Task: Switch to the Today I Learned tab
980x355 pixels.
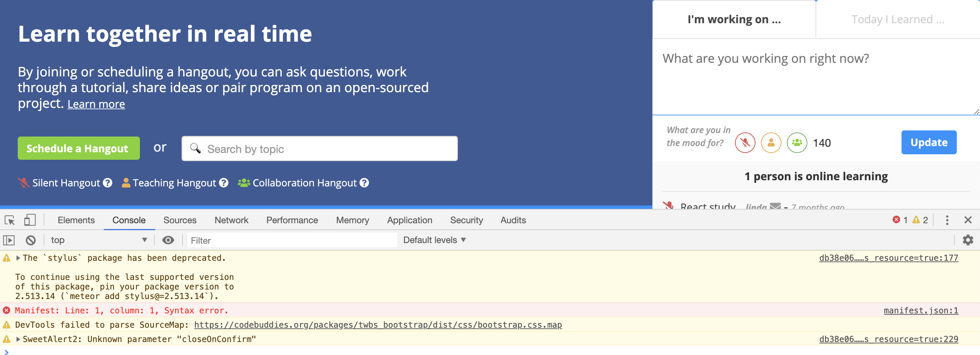Action: 897,19
